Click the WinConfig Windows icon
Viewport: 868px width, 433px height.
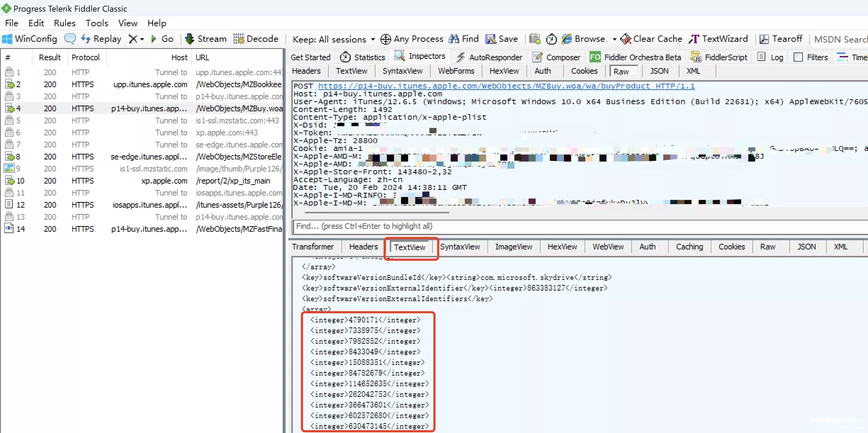click(7, 39)
